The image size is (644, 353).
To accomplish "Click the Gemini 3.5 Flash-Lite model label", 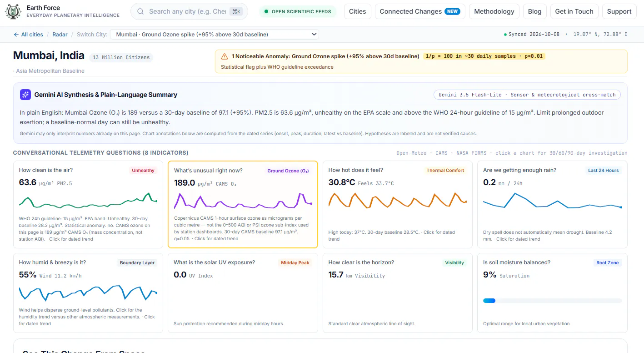I will pos(527,95).
